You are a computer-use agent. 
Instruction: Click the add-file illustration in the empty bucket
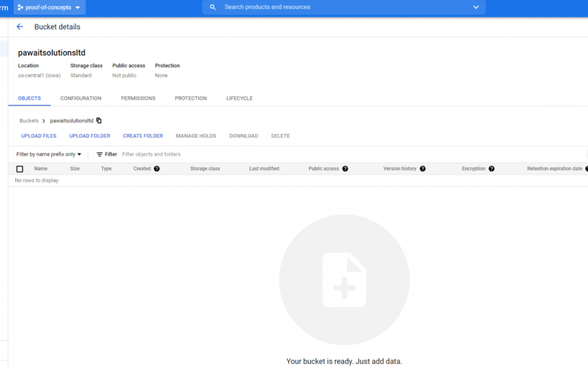[x=344, y=280]
